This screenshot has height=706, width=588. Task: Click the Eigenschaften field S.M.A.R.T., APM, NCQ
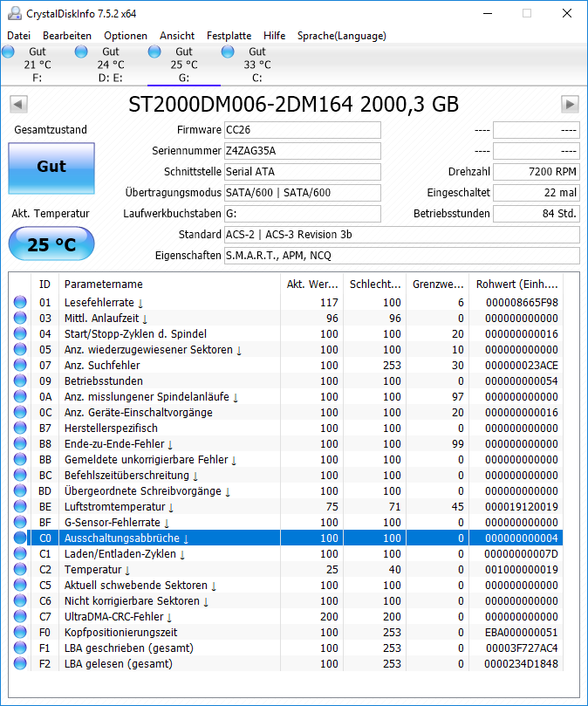(402, 256)
